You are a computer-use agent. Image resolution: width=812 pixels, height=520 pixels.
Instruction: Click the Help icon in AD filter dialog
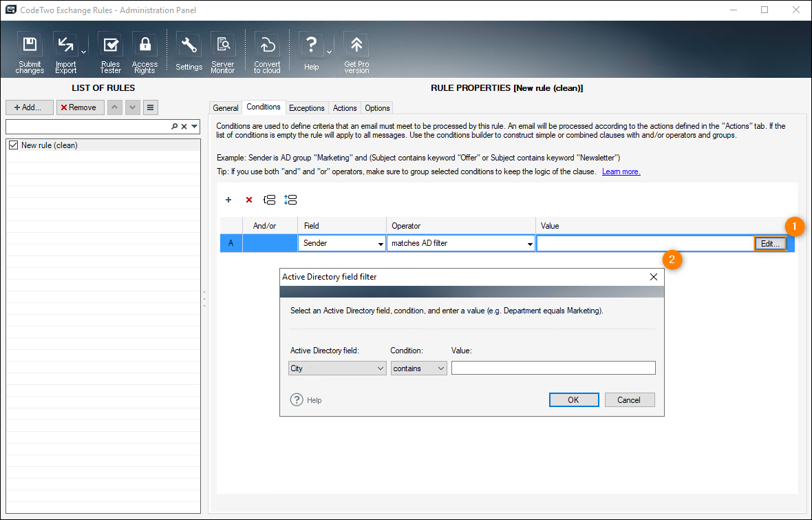[297, 399]
